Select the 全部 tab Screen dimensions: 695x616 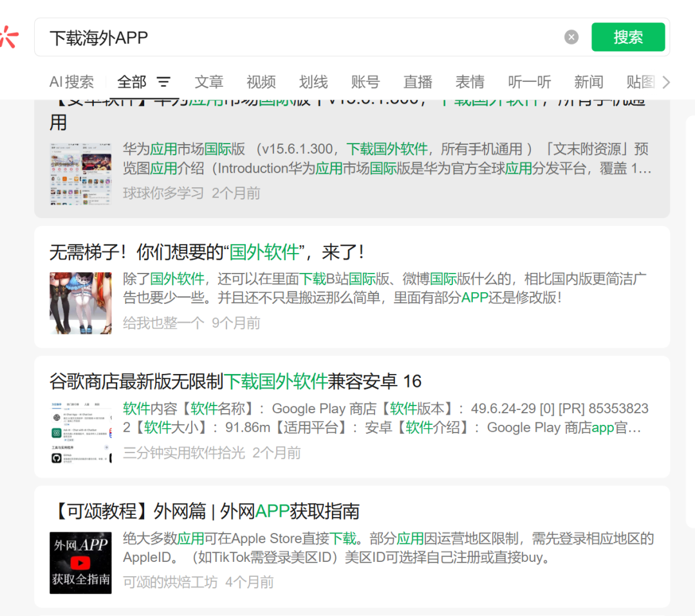[132, 82]
